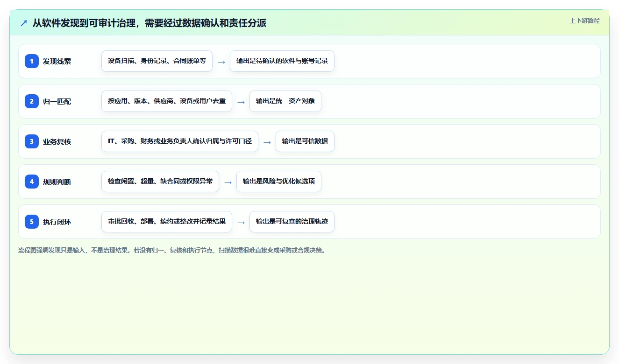Click the arrow in the 归一匹配 row
The image size is (619, 364).
[x=241, y=102]
